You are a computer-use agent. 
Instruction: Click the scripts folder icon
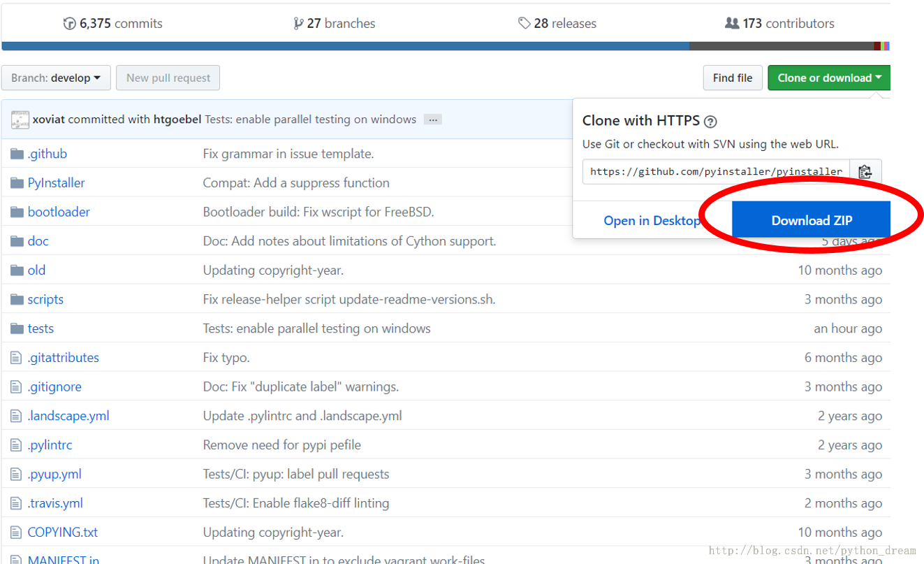coord(17,299)
